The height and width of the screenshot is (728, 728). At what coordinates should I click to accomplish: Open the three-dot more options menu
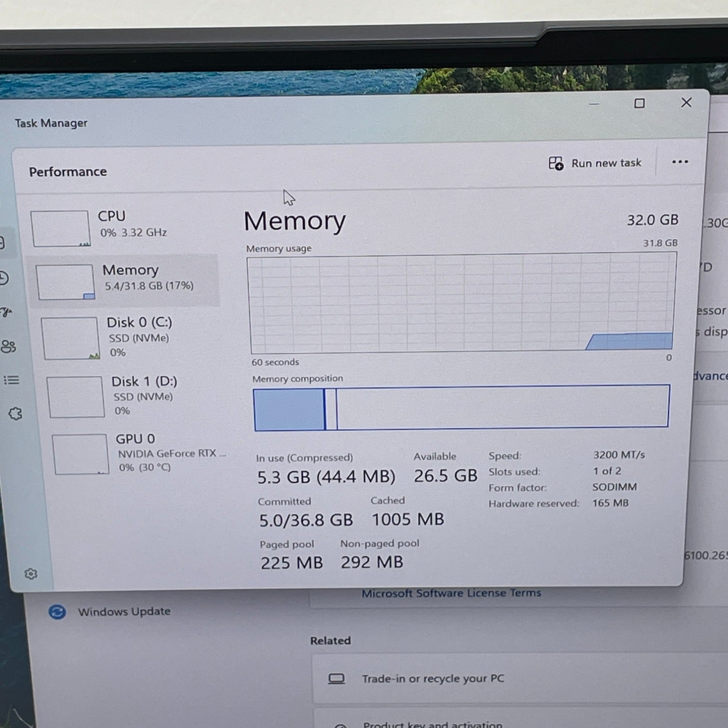[679, 162]
